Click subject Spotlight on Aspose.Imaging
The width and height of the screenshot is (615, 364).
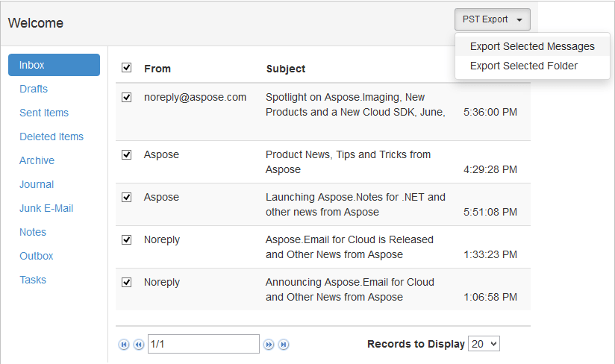click(x=355, y=104)
